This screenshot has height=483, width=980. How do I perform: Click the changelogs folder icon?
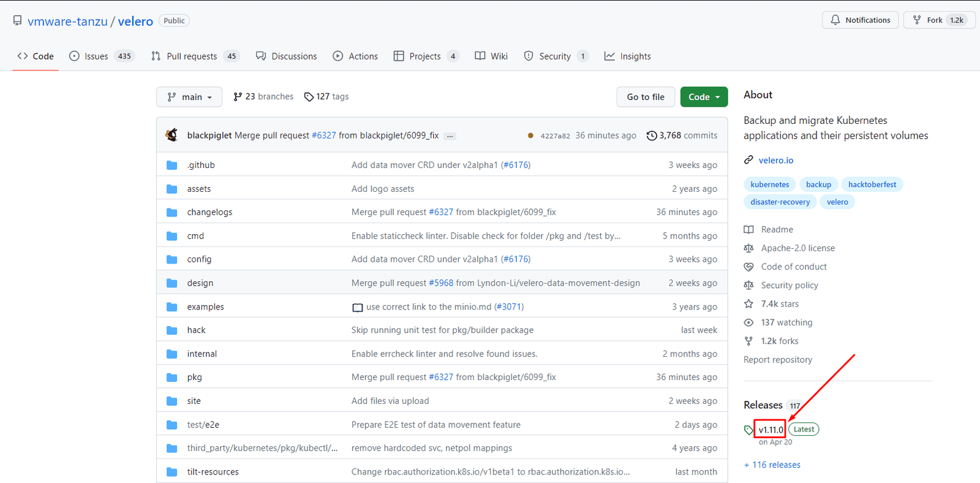point(172,213)
